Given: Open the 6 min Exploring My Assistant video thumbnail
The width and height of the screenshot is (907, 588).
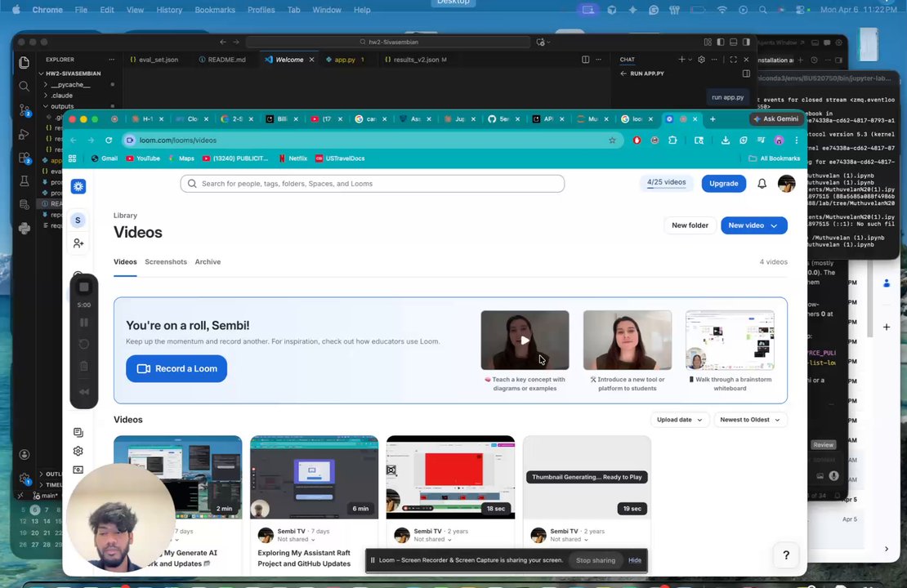Looking at the screenshot, I should [x=314, y=477].
